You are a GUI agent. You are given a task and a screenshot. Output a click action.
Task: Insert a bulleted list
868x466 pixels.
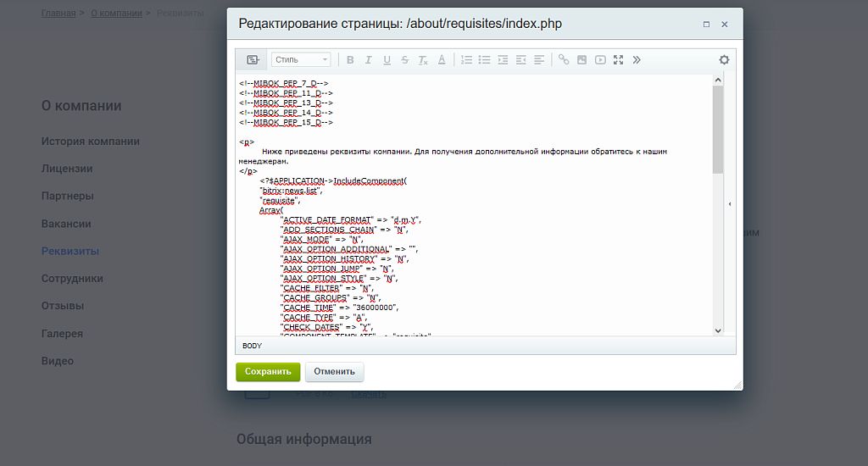(484, 60)
